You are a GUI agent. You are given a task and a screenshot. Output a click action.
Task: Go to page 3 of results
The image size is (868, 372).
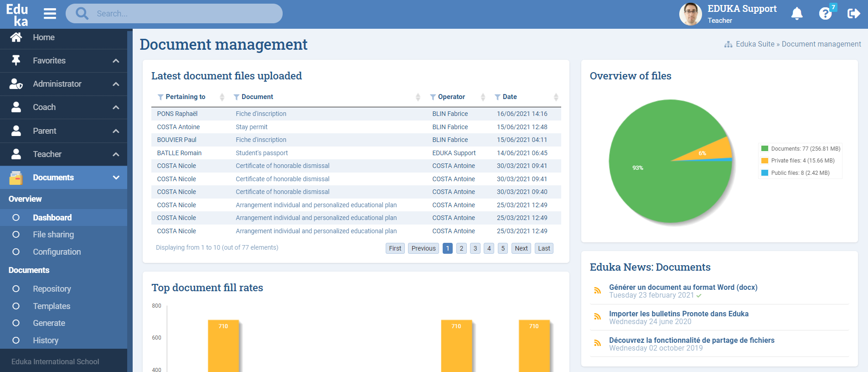(475, 248)
